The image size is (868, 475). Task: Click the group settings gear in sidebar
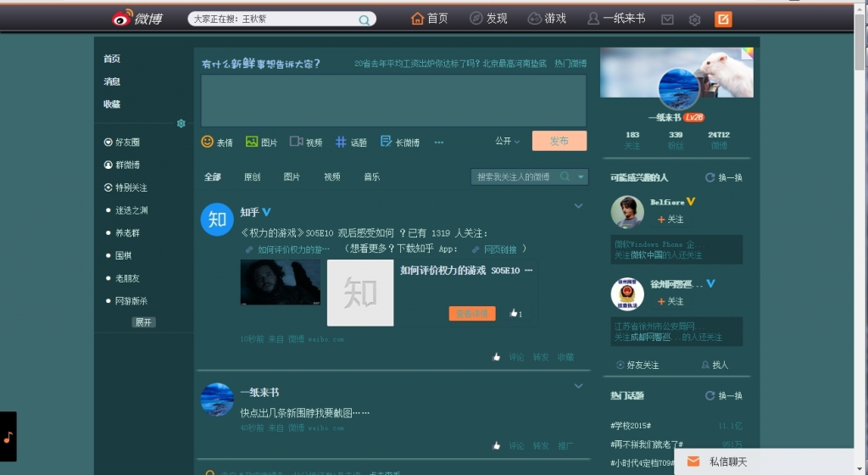(x=181, y=123)
